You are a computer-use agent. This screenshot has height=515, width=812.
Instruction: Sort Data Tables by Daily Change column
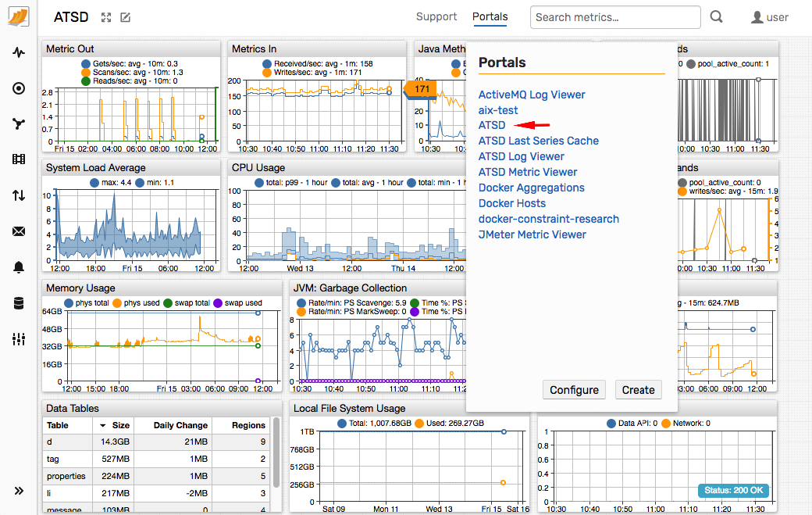173,425
